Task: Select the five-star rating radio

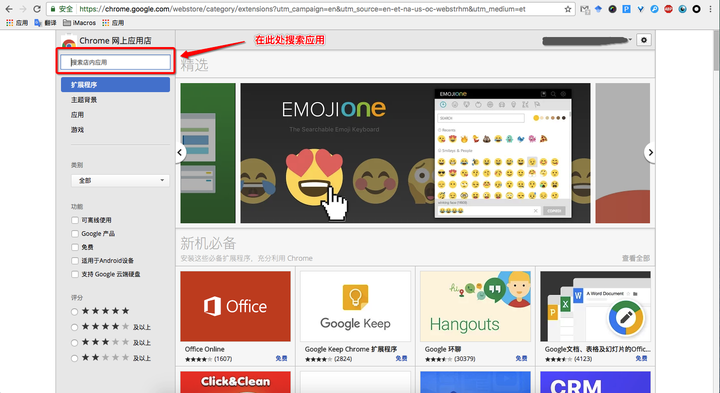Action: pos(74,312)
